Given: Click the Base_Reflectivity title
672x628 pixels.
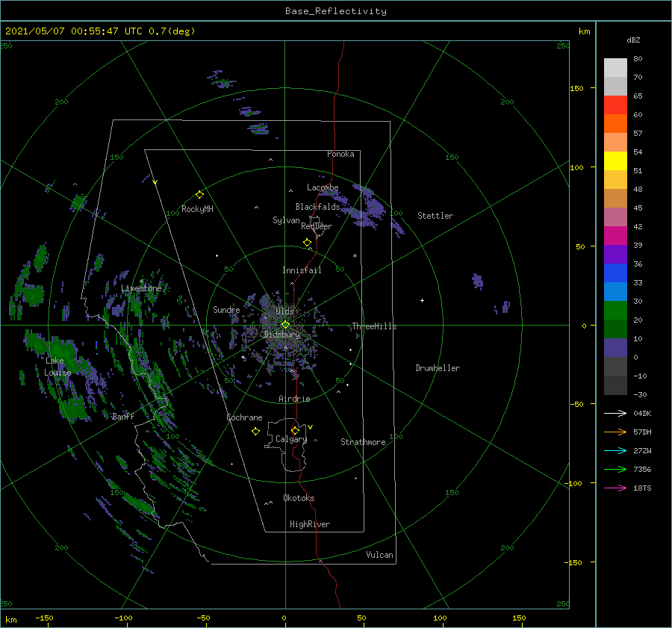Looking at the screenshot, I should pos(336,11).
